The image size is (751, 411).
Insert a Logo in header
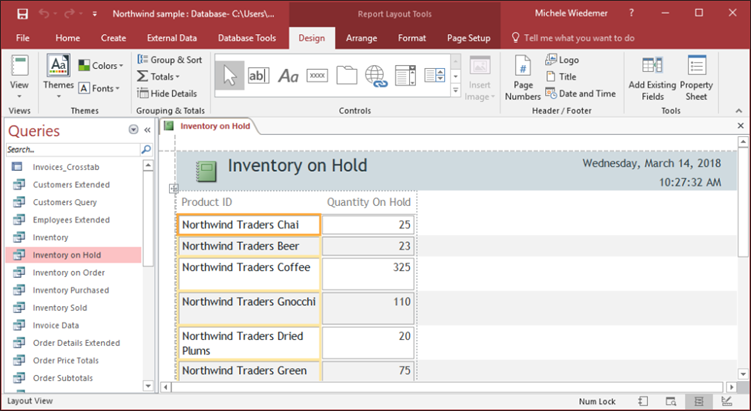point(562,60)
